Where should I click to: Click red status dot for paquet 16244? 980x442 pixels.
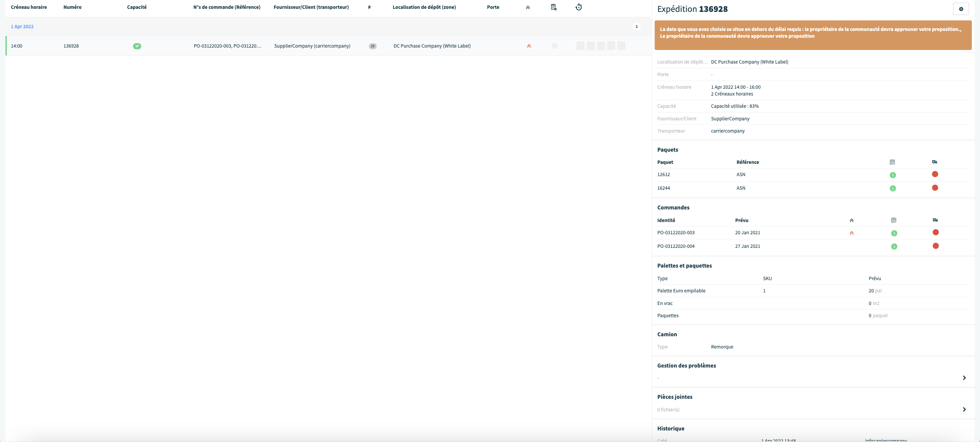pos(935,188)
